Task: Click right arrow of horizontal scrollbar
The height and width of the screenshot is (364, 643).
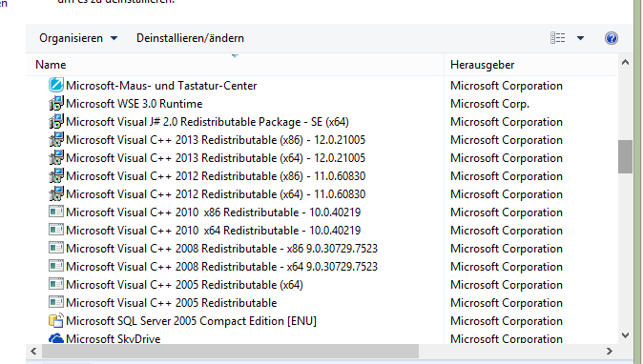Action: (609, 351)
